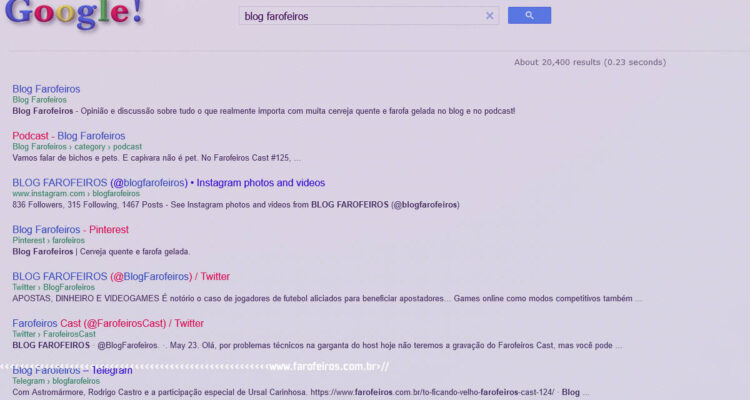Click URL 'www.instagram.com › blogfarofeiros'
750x400 pixels.
[x=76, y=194]
